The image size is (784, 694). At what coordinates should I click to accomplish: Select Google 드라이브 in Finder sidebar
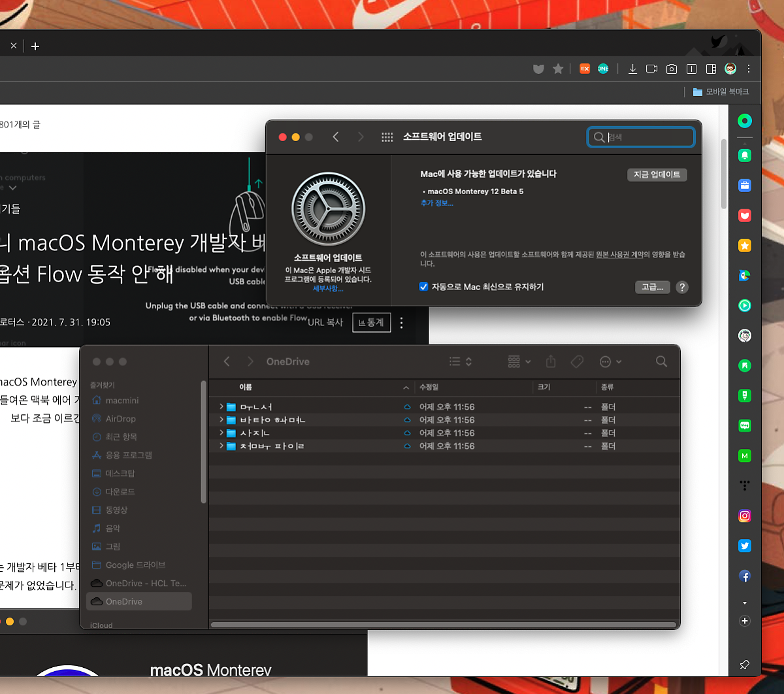tap(136, 565)
